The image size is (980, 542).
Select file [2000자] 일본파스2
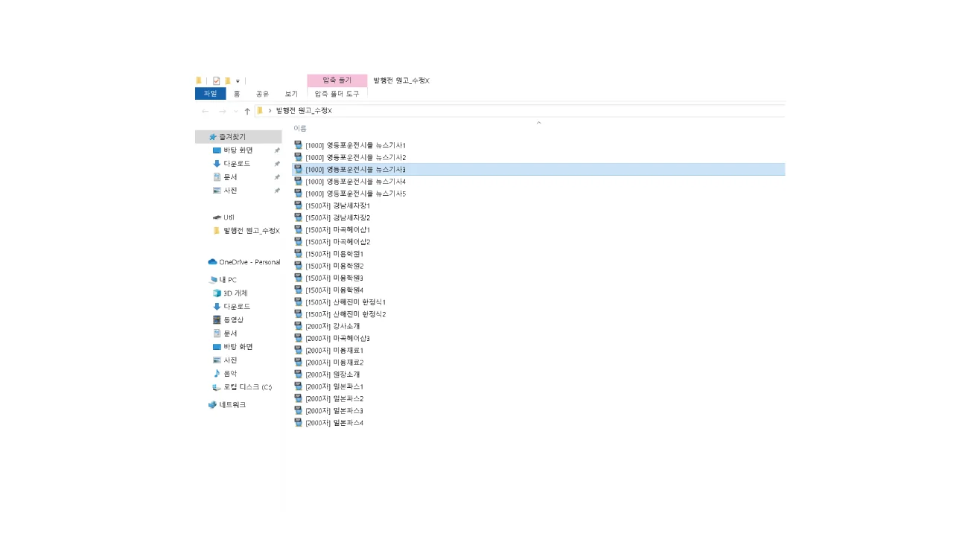(334, 398)
